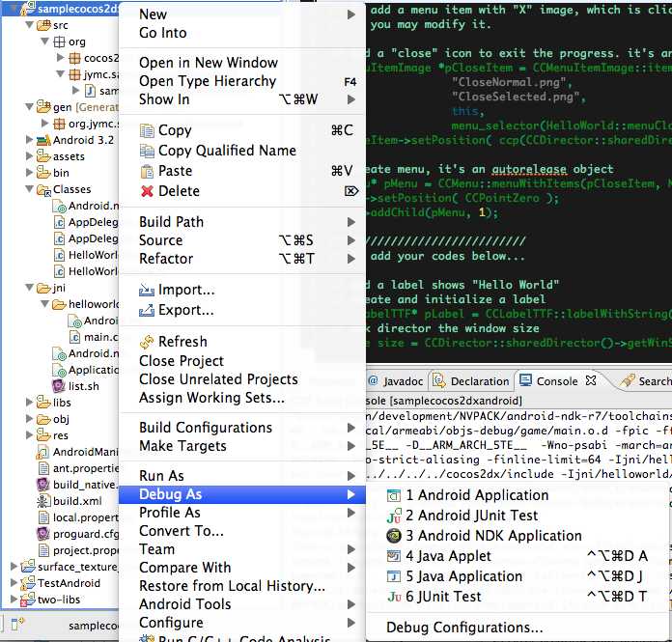
Task: Click the Declaration tab icon
Action: tap(439, 380)
